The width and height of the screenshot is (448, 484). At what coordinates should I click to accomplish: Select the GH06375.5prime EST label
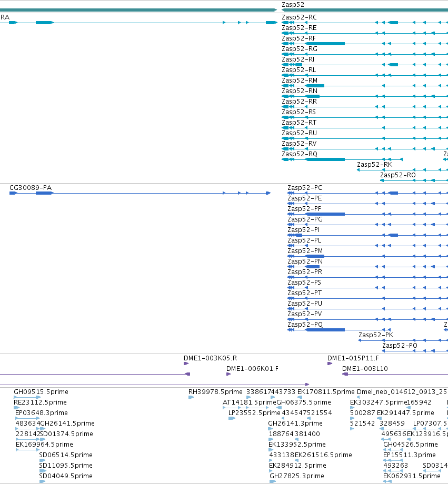(304, 402)
